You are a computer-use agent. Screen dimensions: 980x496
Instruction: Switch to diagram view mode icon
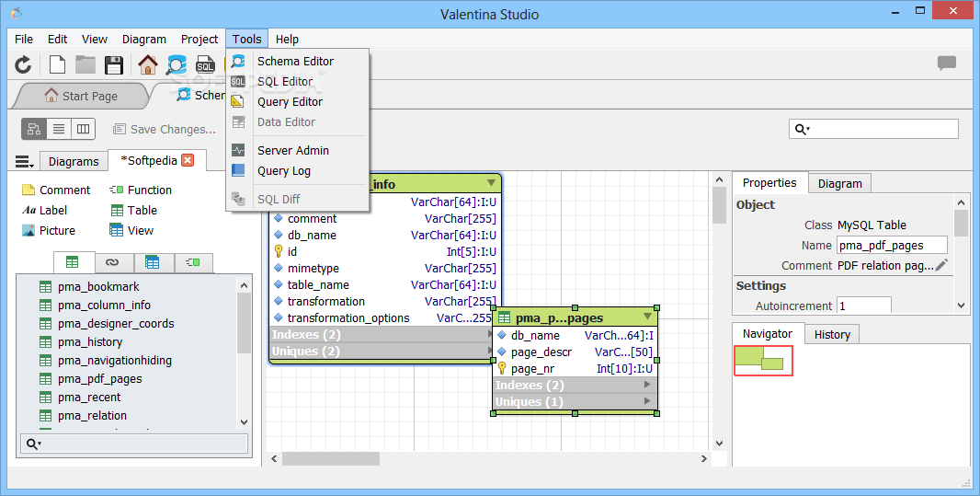34,129
